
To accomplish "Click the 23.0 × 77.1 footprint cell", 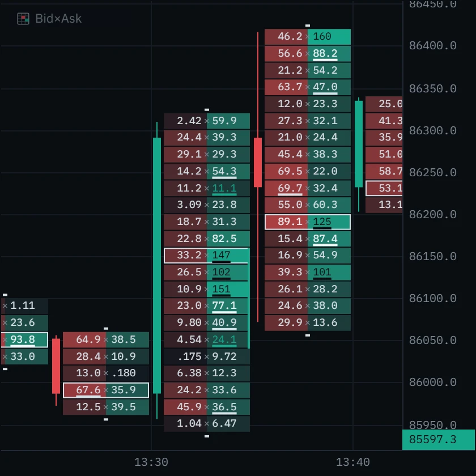I will point(207,305).
